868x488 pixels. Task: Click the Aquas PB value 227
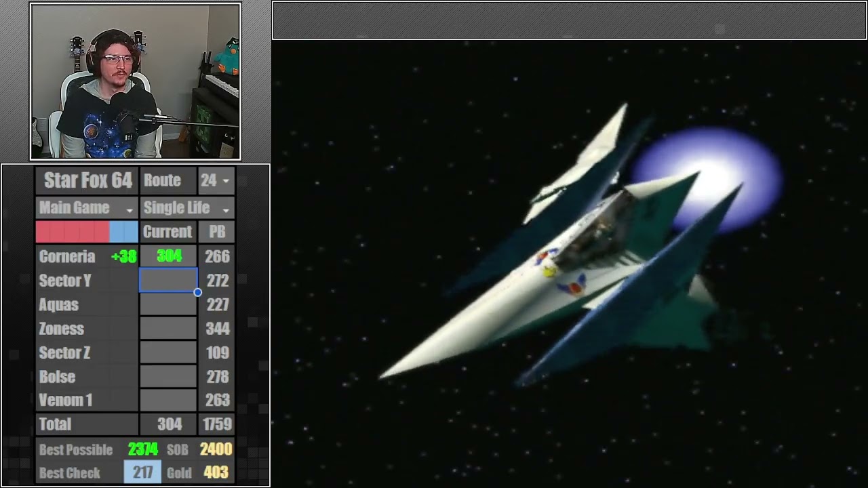click(x=217, y=305)
